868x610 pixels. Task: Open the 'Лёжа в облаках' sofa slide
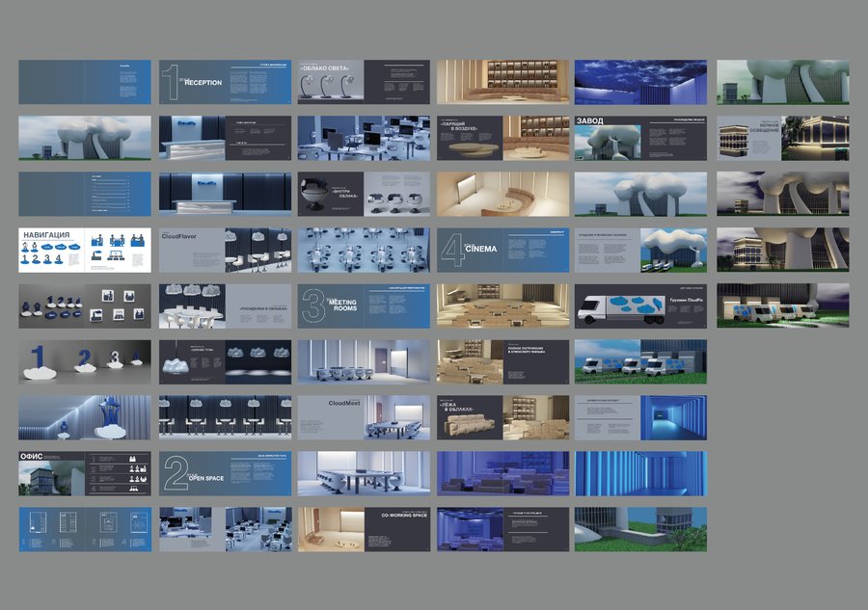(502, 417)
